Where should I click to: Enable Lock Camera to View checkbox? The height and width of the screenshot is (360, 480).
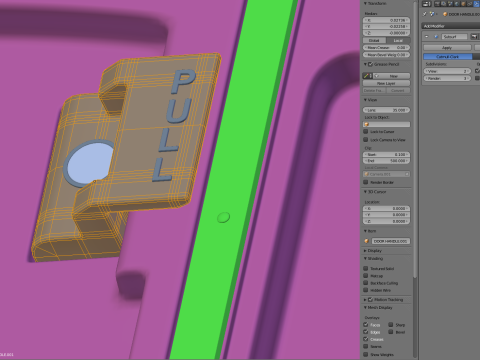(366, 139)
